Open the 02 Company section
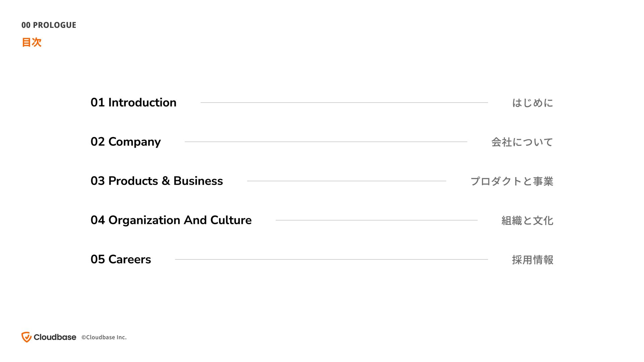 [126, 142]
